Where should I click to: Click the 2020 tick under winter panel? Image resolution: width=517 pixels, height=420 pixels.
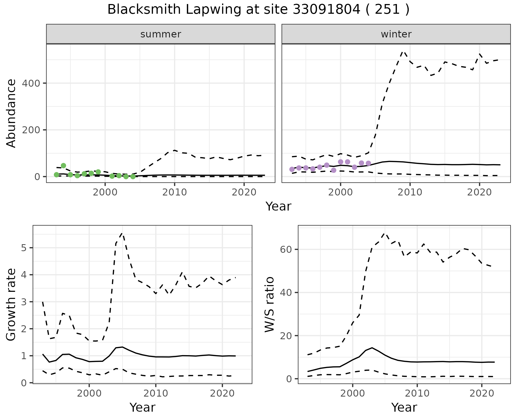pyautogui.click(x=479, y=192)
